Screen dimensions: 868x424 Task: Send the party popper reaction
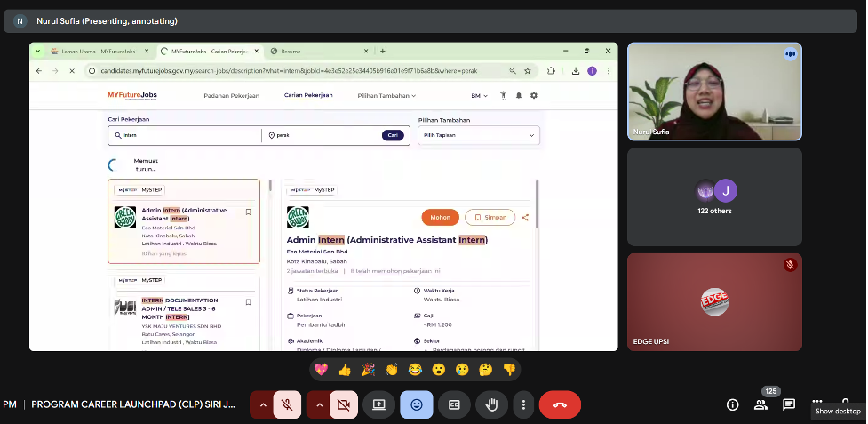point(369,369)
